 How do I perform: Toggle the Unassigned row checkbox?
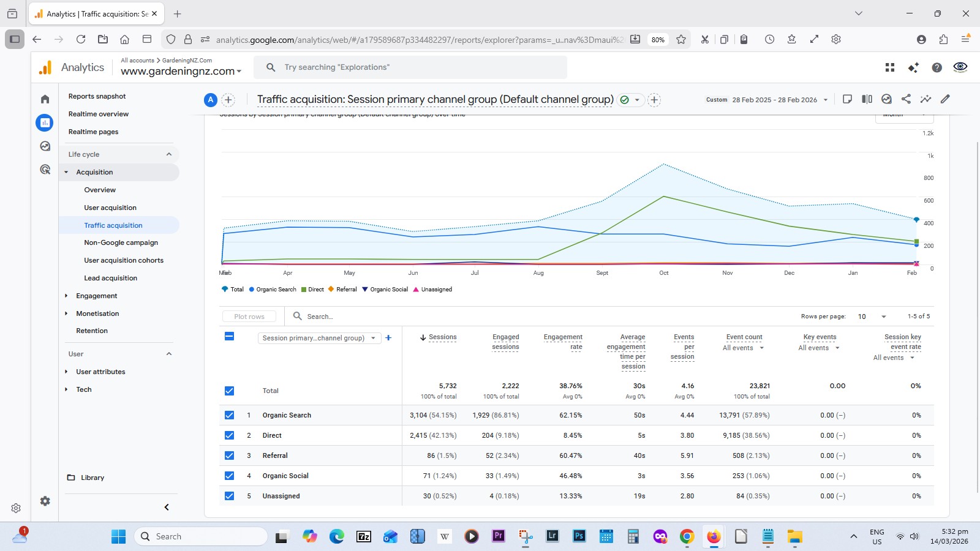pyautogui.click(x=229, y=496)
